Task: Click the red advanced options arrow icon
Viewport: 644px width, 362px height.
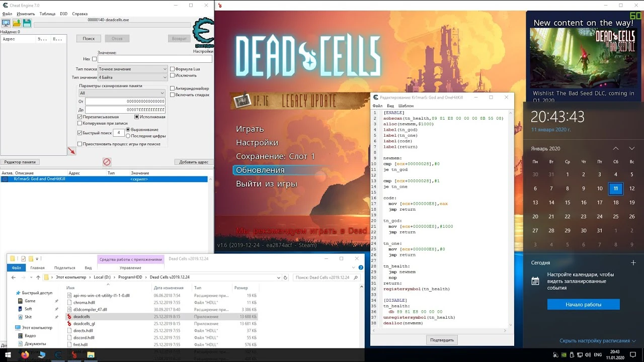Action: point(72,150)
